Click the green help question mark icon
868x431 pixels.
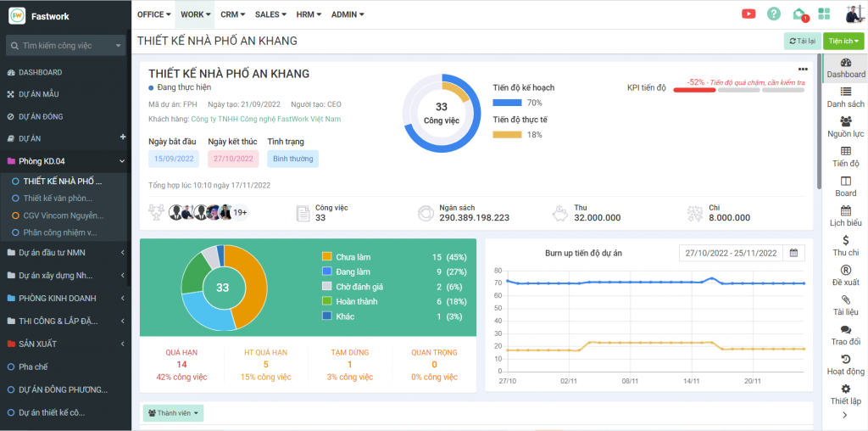(x=773, y=14)
